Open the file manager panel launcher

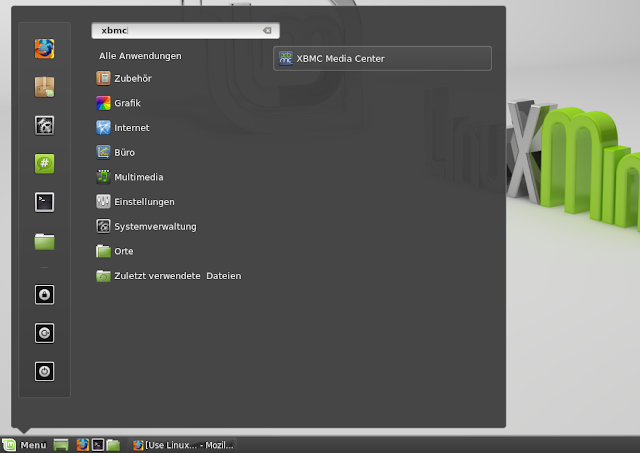pos(113,445)
